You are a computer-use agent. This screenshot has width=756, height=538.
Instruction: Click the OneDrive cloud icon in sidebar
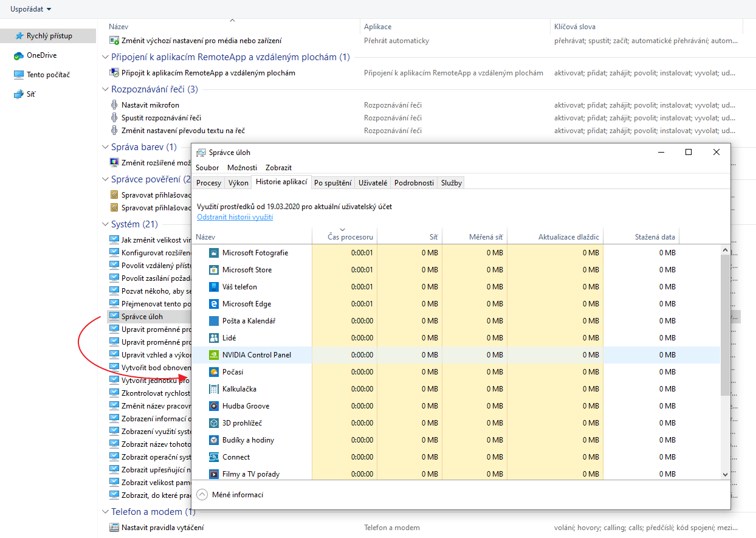click(19, 55)
